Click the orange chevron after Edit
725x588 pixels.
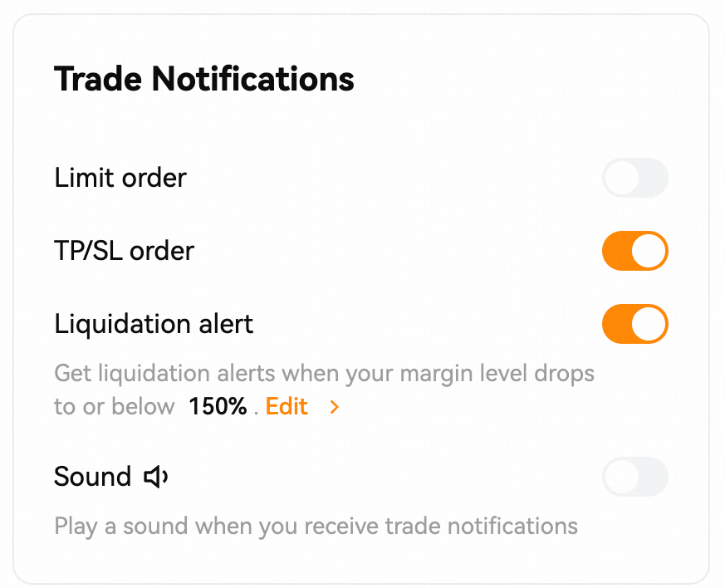click(335, 407)
